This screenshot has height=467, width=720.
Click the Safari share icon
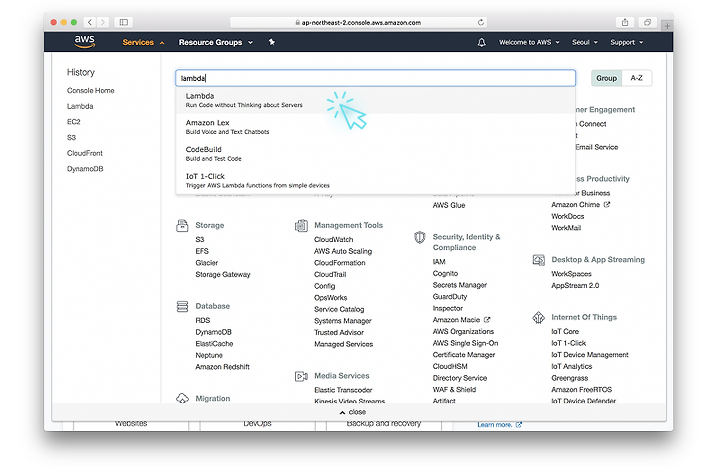625,22
